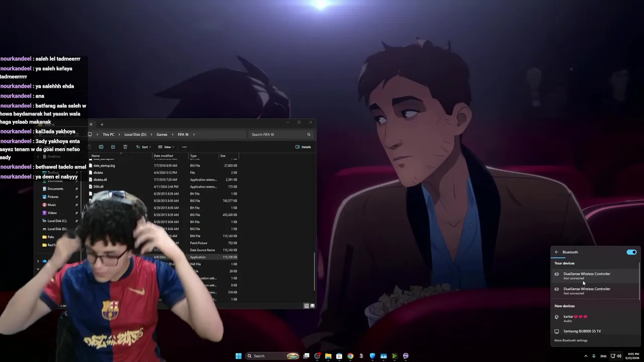Click the purple round taskbar app icon
Image resolution: width=644 pixels, height=362 pixels.
[406, 356]
